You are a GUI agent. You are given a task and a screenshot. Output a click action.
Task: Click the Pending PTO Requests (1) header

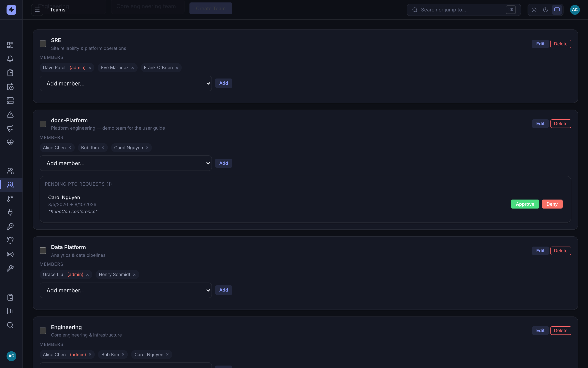78,184
